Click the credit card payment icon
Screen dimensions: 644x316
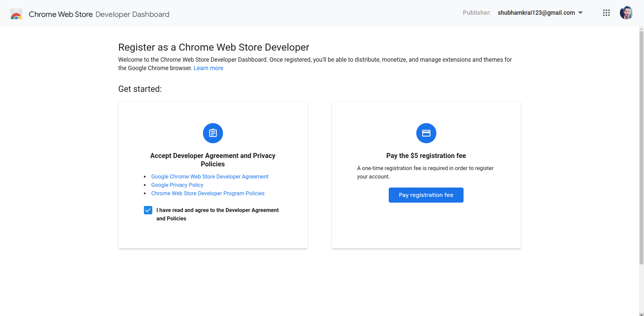[x=426, y=133]
